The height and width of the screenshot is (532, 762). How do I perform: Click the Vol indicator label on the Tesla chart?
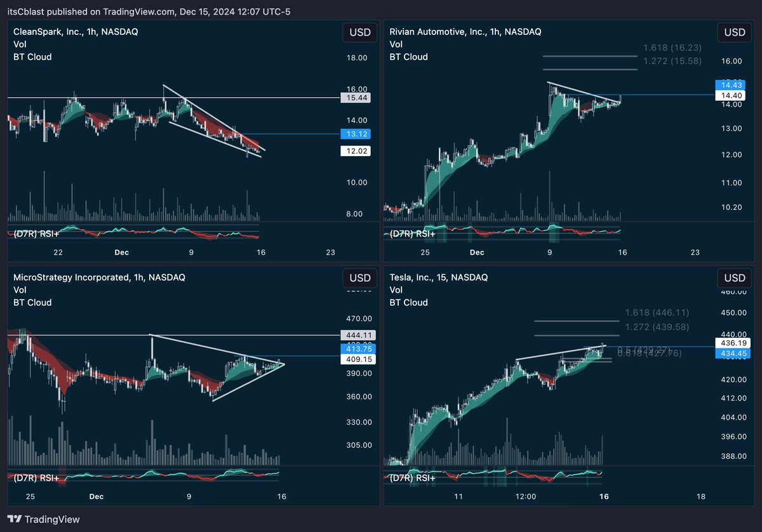(x=396, y=289)
